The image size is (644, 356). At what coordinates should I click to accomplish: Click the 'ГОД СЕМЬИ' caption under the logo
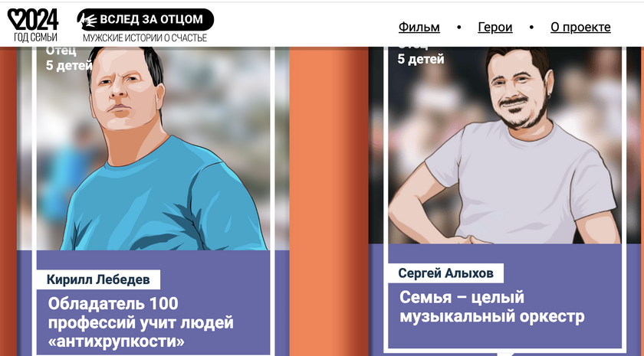(x=35, y=38)
